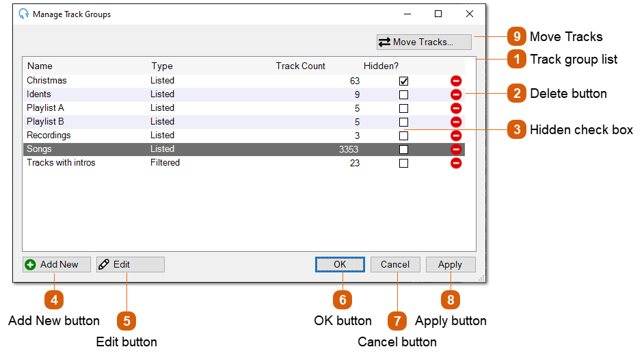Tick the Hidden box for Idents
The width and height of the screenshot is (644, 360).
click(x=404, y=95)
